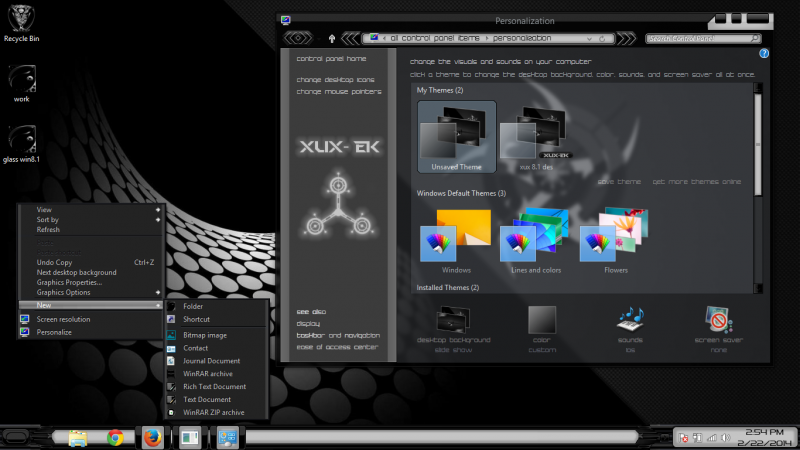Expand the address bar history dropdown
This screenshot has height=450, width=800.
coord(589,38)
